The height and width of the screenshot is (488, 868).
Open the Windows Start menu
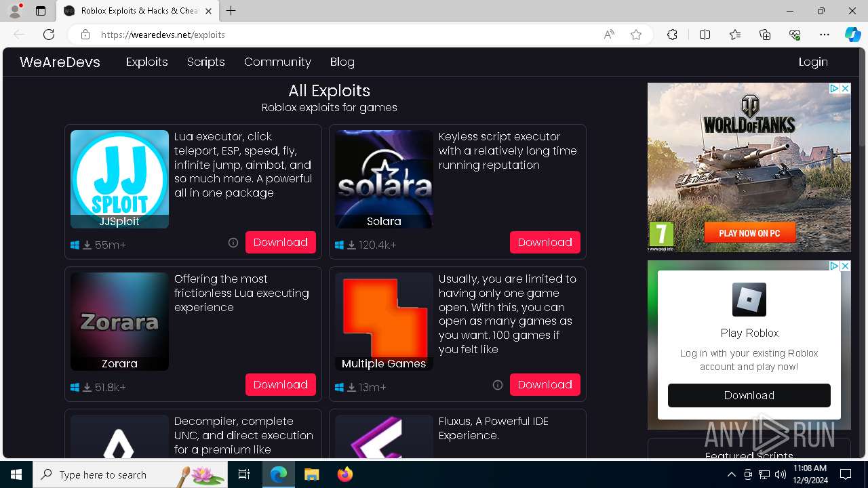pyautogui.click(x=16, y=474)
